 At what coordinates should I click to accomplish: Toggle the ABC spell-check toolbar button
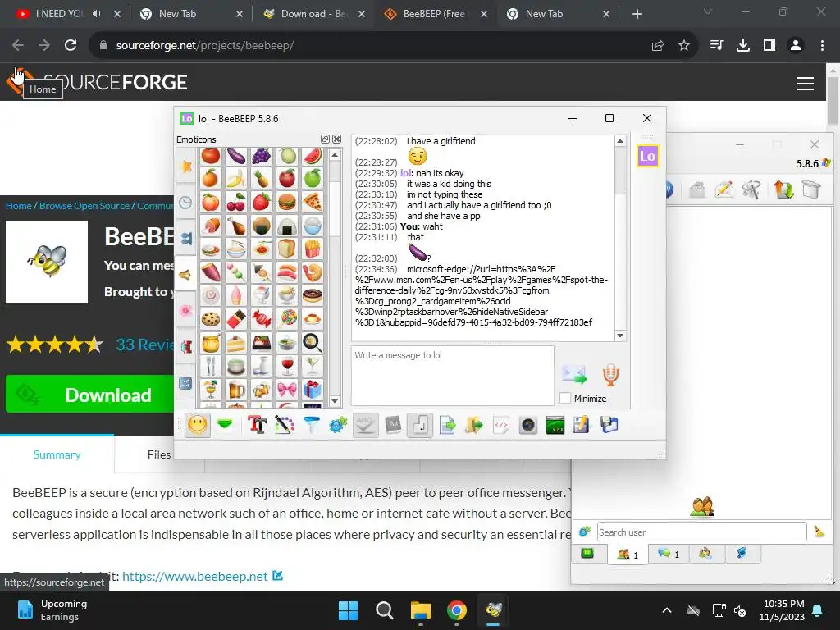point(365,426)
